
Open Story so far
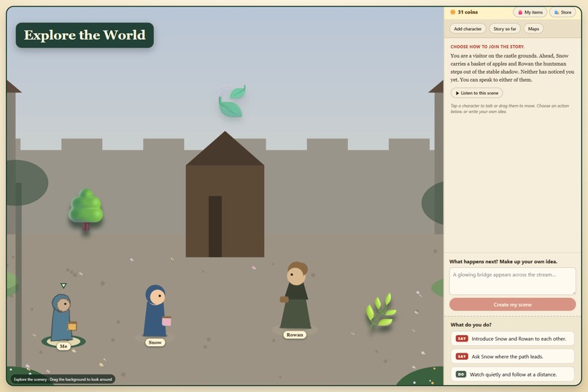pos(505,28)
